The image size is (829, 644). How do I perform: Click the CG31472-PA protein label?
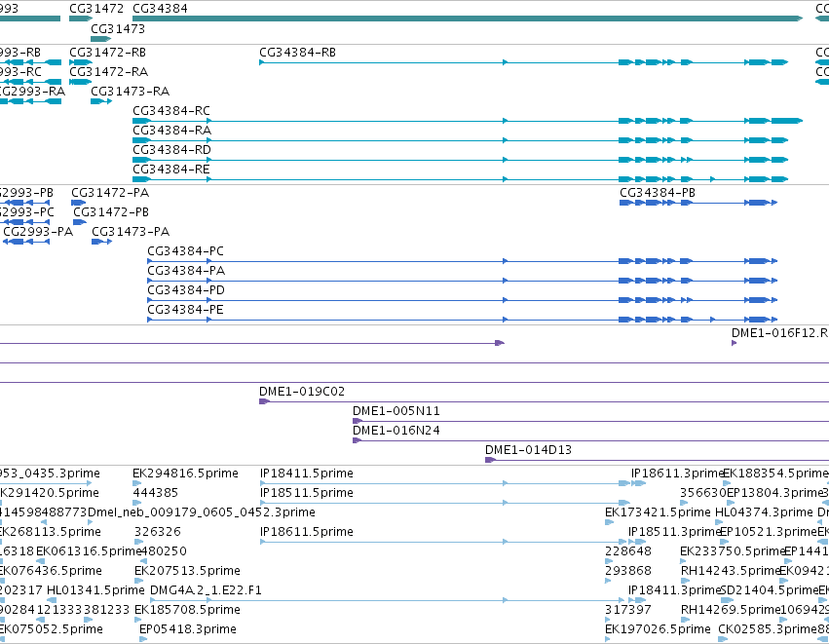click(110, 193)
